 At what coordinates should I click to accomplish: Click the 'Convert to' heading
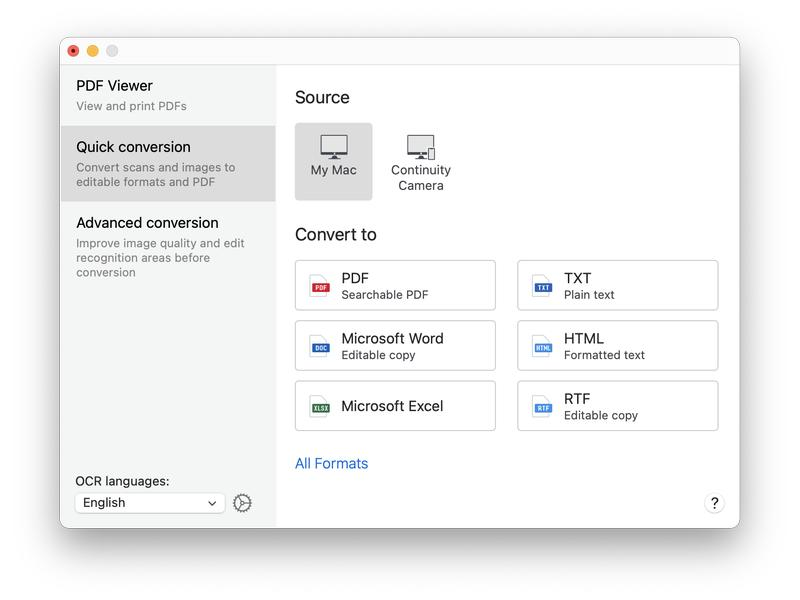pos(336,235)
